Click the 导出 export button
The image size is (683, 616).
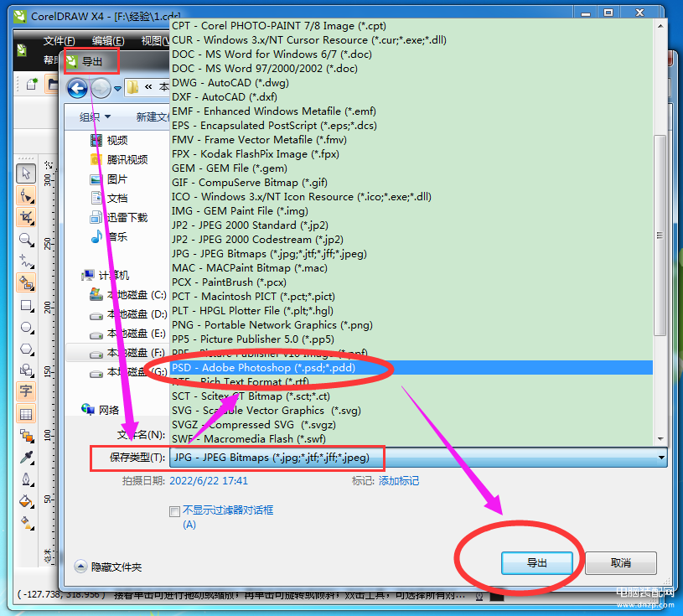[536, 563]
